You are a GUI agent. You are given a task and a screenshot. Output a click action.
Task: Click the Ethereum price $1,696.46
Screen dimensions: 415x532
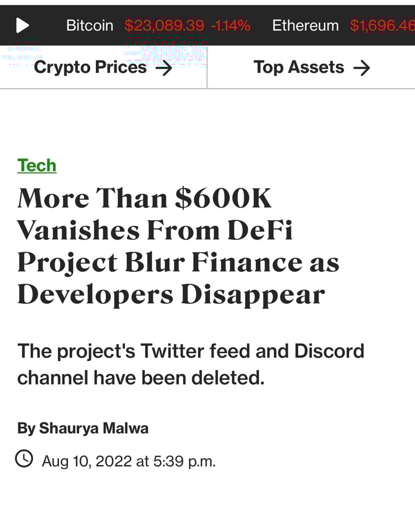coord(382,26)
